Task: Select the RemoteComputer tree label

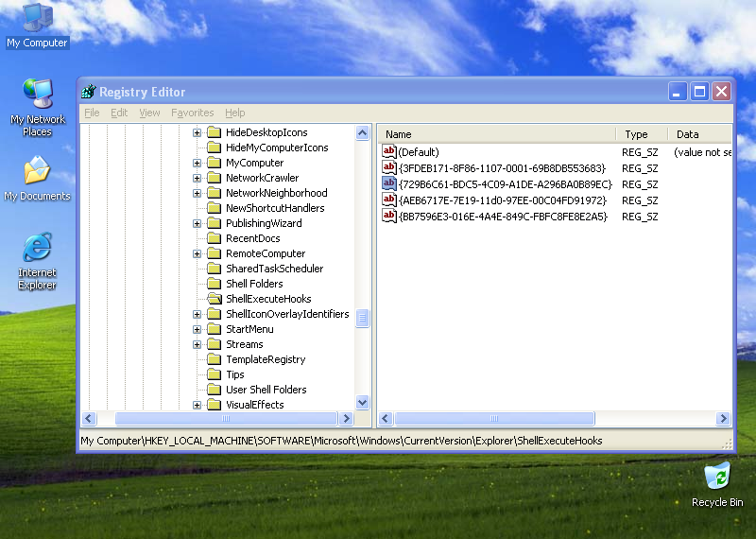Action: [x=266, y=253]
